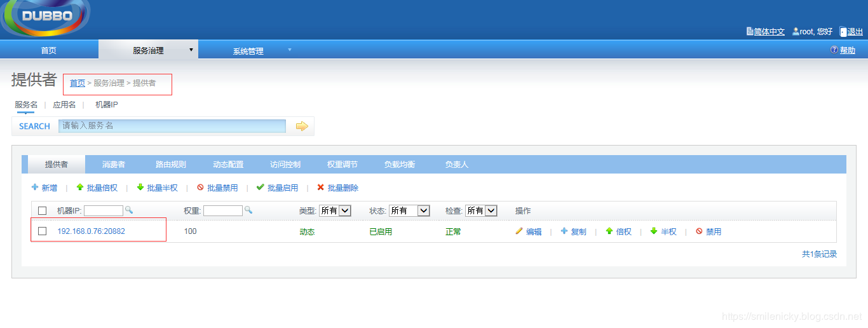Click 批量删除 to batch delete
This screenshot has height=328, width=868.
(x=337, y=188)
